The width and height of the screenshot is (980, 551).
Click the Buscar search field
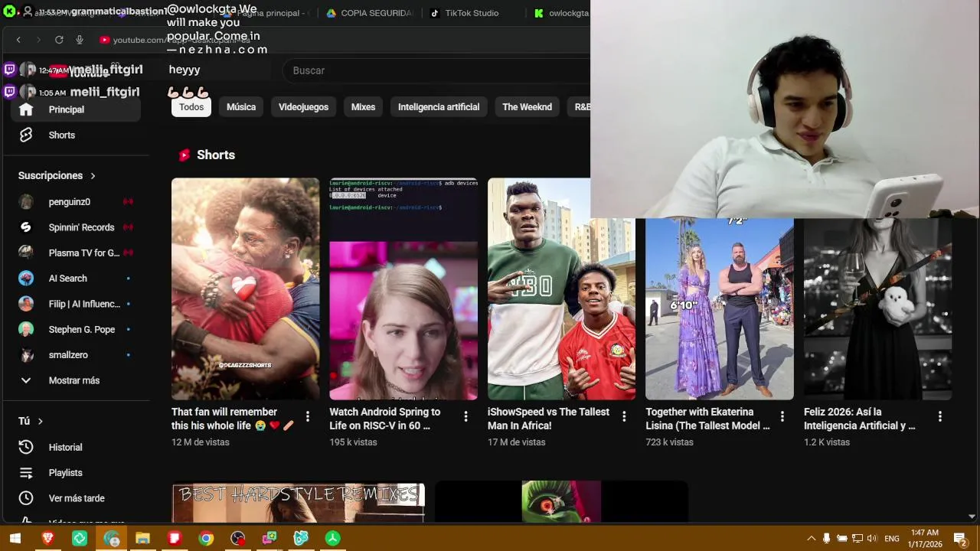tap(436, 70)
